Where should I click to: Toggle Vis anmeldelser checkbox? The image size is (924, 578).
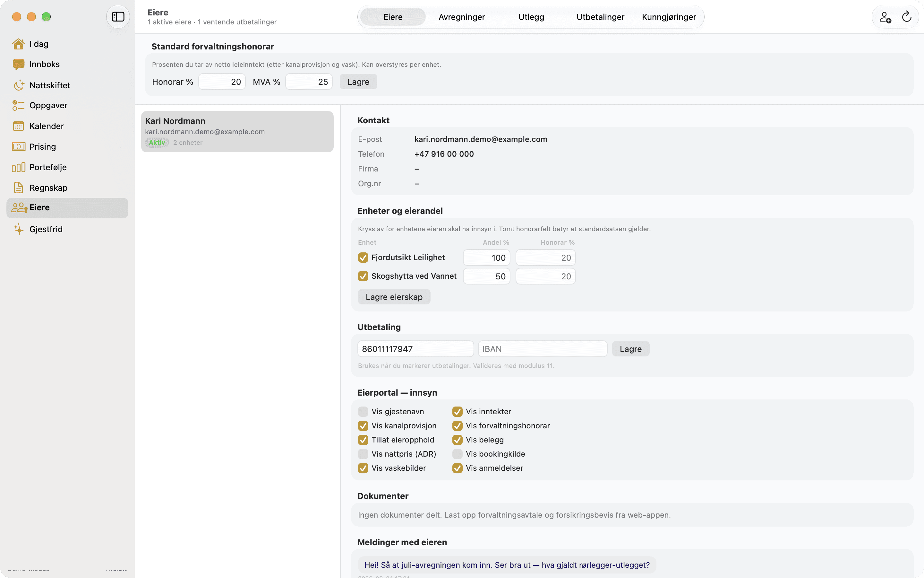457,468
